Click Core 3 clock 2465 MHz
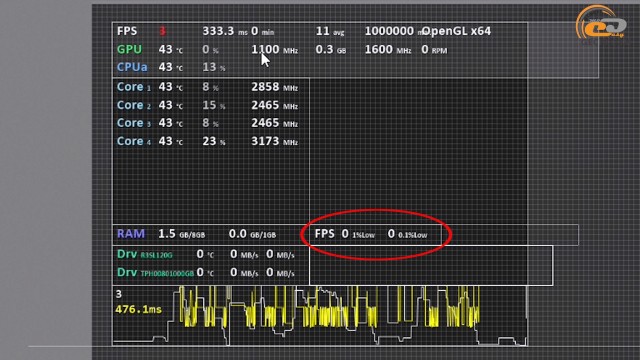 coord(274,123)
